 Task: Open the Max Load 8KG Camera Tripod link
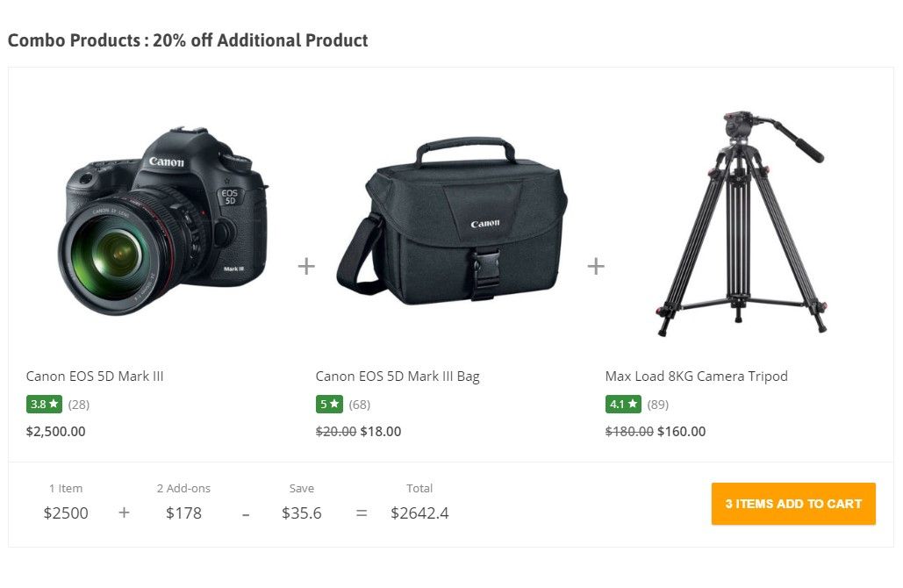pos(696,376)
